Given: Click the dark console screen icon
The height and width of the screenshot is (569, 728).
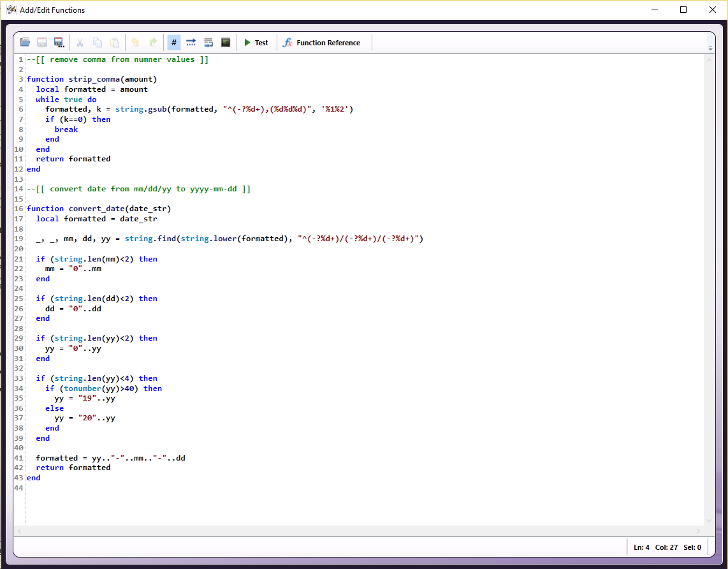Looking at the screenshot, I should (x=226, y=43).
